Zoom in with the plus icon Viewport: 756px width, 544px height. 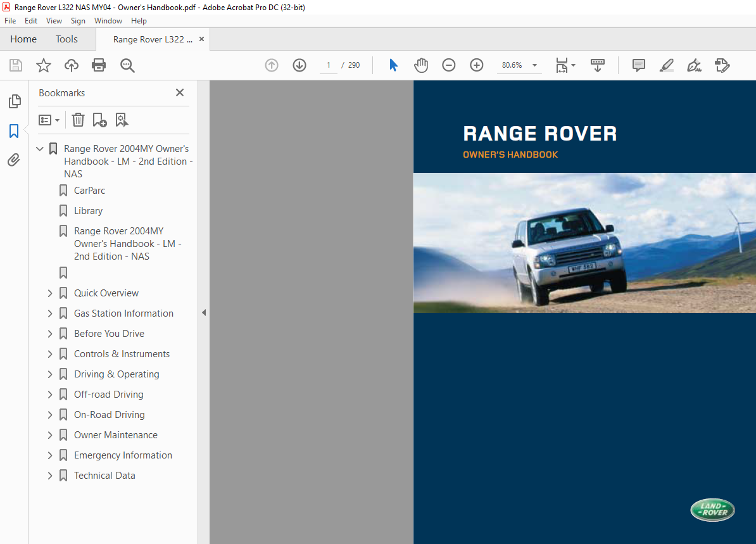(476, 65)
